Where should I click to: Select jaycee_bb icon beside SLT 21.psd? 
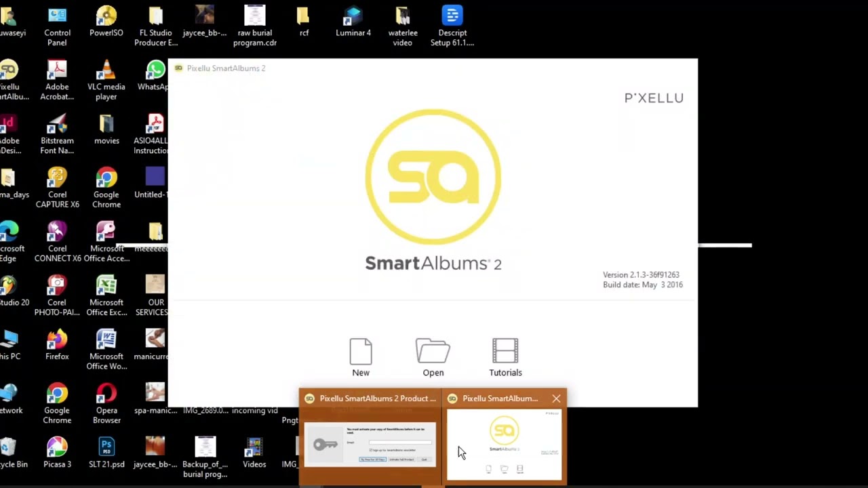155,452
